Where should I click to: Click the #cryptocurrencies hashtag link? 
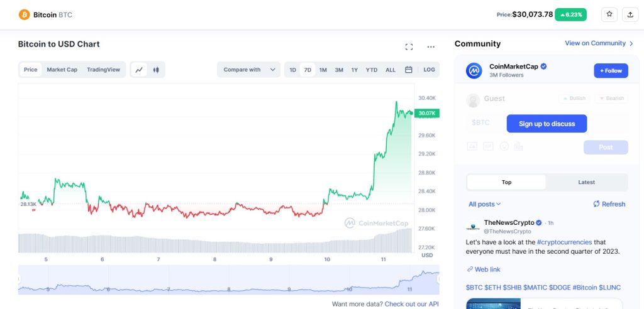[564, 242]
